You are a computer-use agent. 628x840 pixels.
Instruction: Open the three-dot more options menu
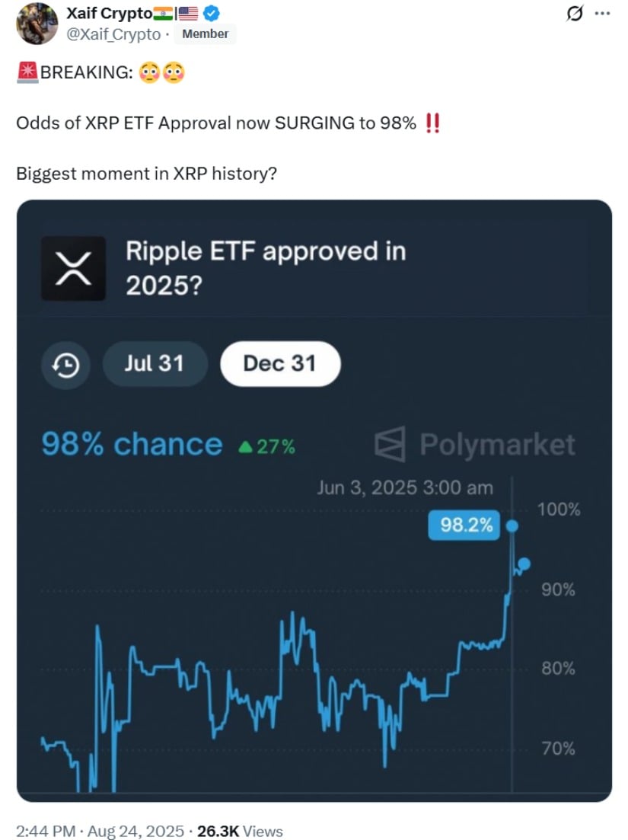point(602,14)
